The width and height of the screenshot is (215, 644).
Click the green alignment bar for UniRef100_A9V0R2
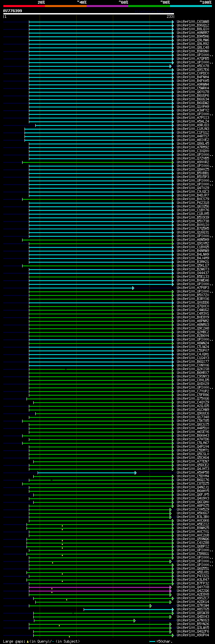click(x=98, y=162)
